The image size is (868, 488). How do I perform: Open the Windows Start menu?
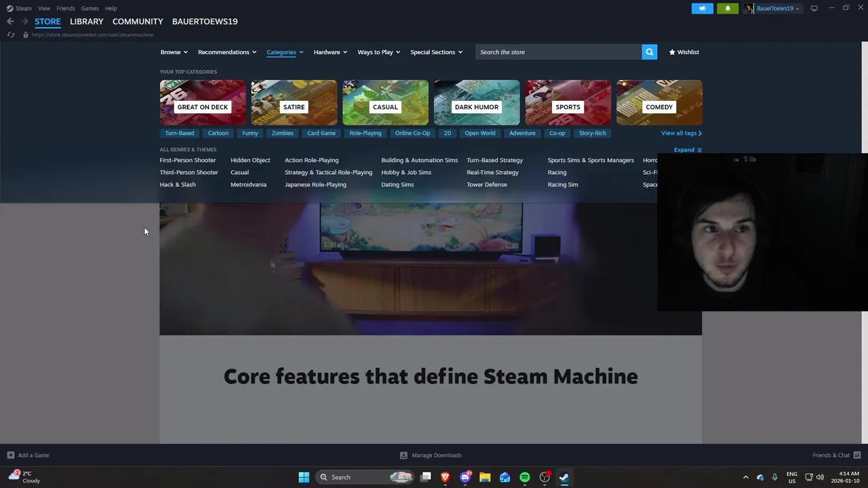tap(304, 477)
